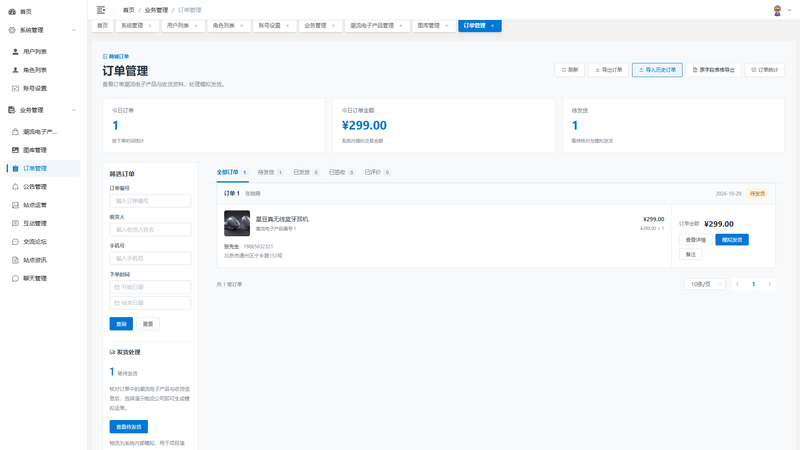Select the 待发货 orders tab
800x450 pixels.
270,172
